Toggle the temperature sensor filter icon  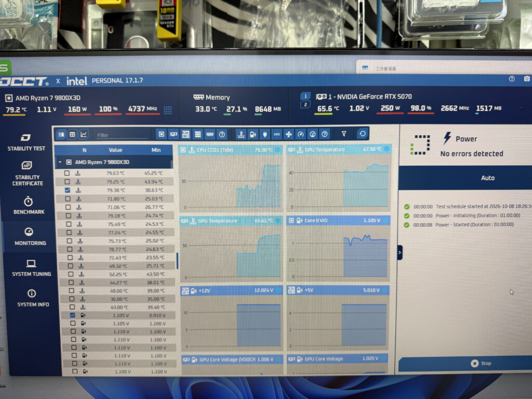click(241, 135)
